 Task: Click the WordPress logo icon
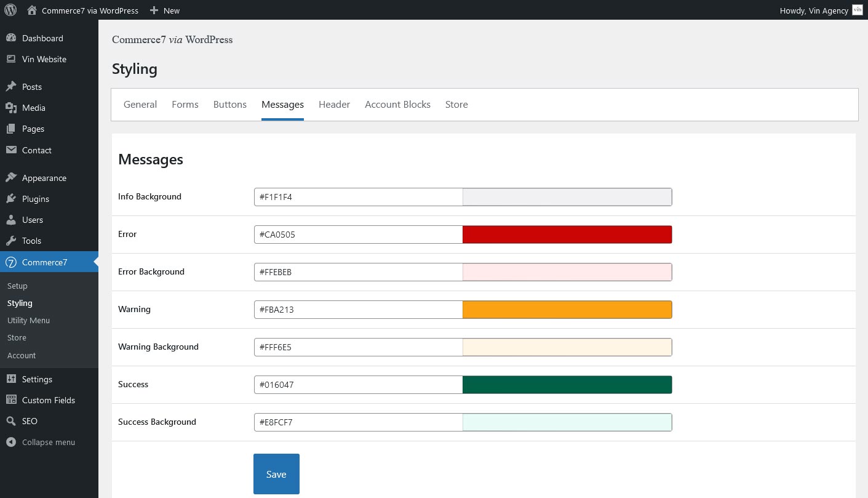(10, 10)
